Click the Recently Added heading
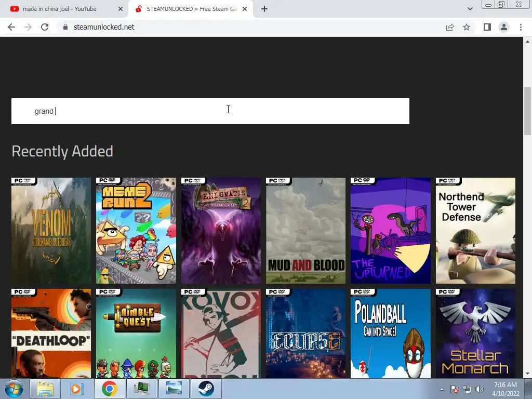Screen dimensions: 532x399 62,151
